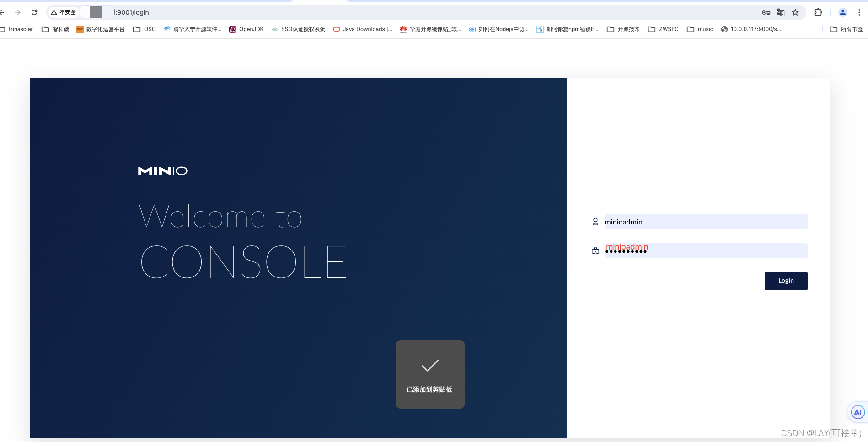The image size is (868, 442).
Task: Click the username person icon beside minioadmin
Action: pos(595,222)
